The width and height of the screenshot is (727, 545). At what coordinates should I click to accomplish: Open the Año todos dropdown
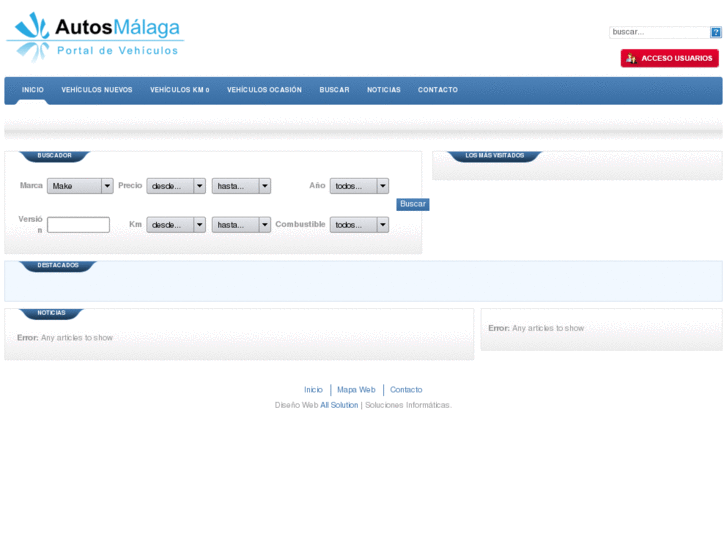pyautogui.click(x=359, y=186)
